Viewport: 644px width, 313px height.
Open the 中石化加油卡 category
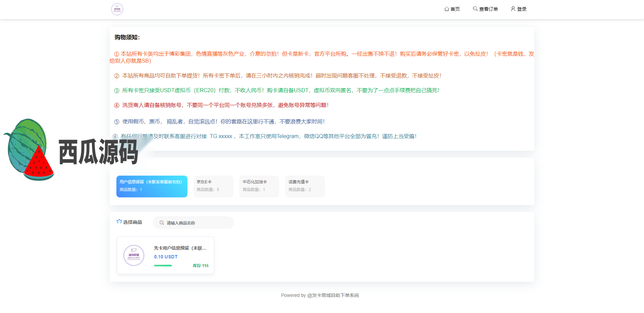(259, 186)
